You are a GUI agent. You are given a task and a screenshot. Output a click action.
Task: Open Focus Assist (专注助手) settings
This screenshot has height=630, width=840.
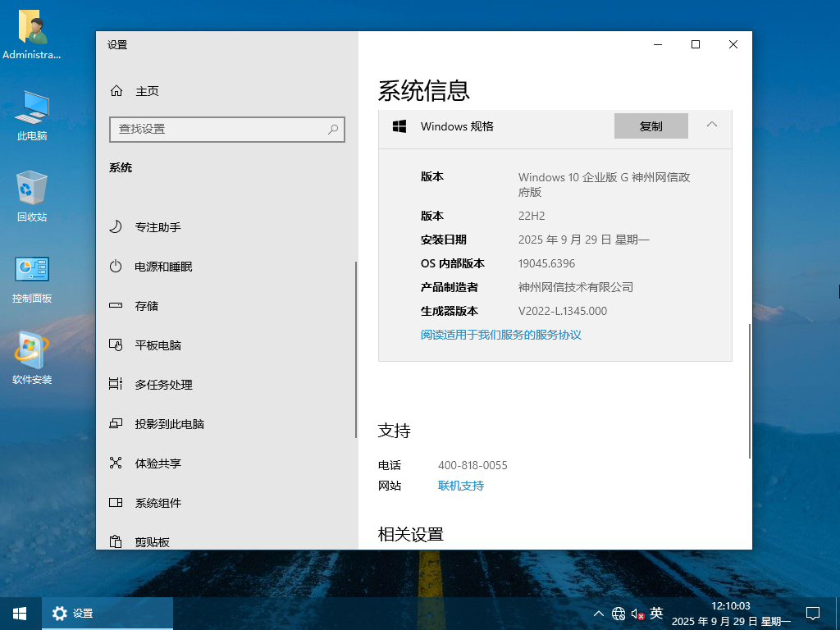click(x=157, y=227)
